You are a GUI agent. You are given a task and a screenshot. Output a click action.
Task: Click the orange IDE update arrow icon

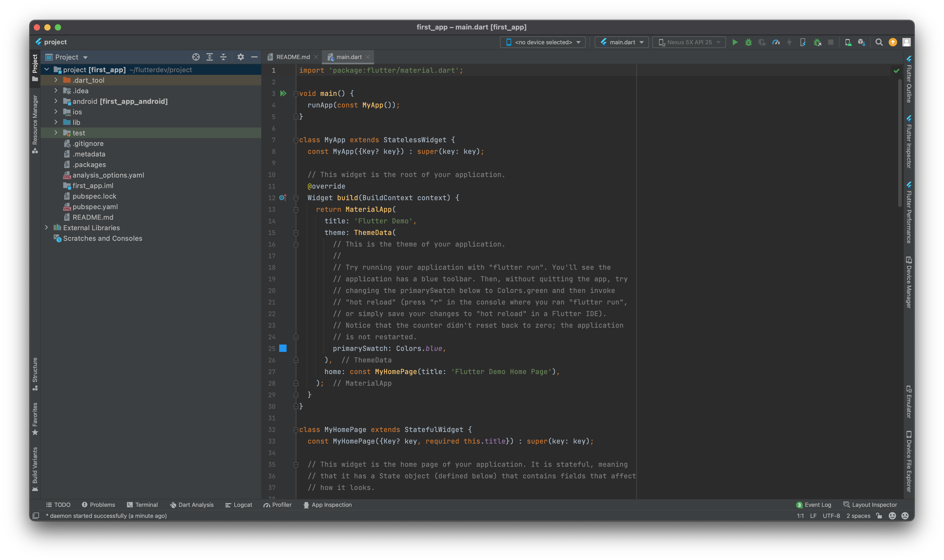pyautogui.click(x=892, y=42)
